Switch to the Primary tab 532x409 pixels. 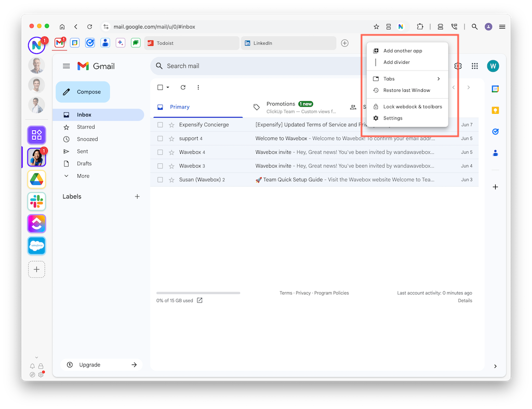pyautogui.click(x=198, y=107)
